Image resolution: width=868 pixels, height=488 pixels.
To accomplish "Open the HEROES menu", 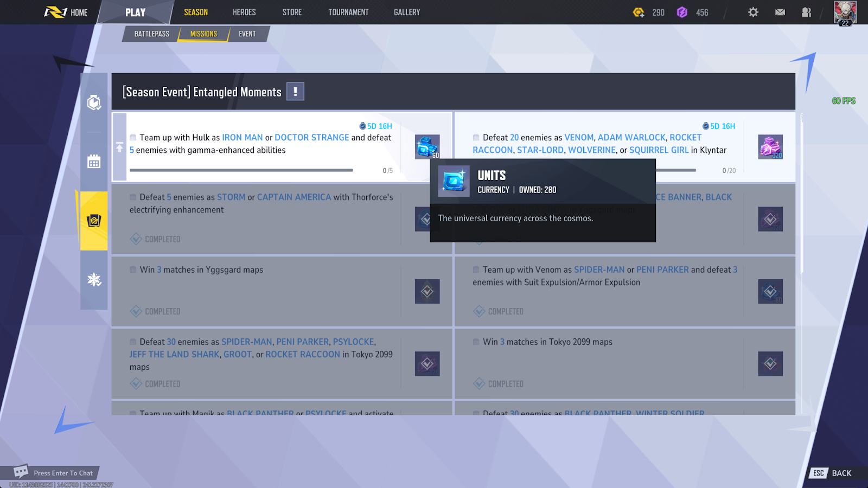I will click(x=244, y=12).
